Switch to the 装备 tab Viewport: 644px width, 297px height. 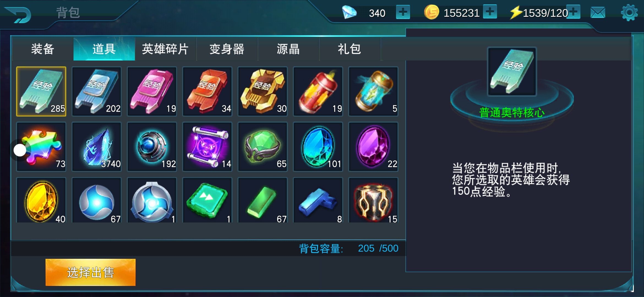43,49
